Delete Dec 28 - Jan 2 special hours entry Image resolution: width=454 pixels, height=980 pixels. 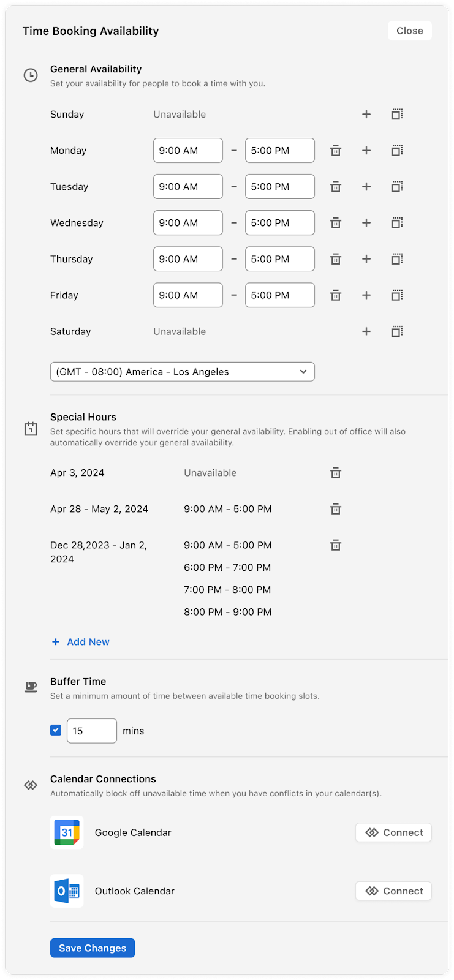pyautogui.click(x=336, y=545)
